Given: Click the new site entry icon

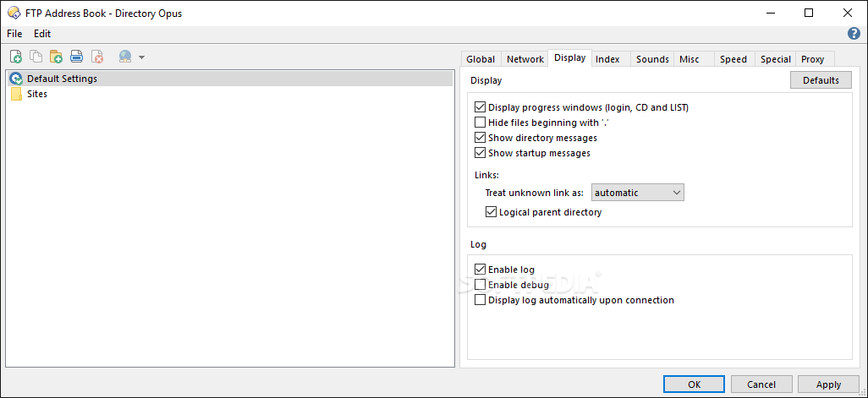Looking at the screenshot, I should coord(16,57).
